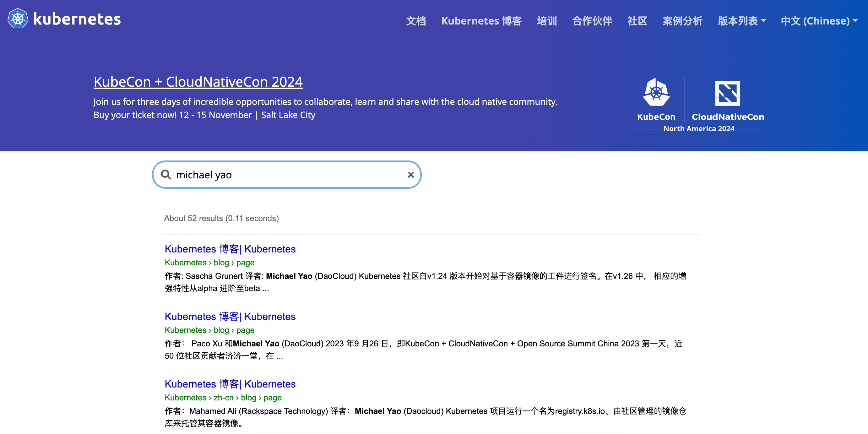
Task: Click the Kubernetes wheel logo icon
Action: (18, 19)
